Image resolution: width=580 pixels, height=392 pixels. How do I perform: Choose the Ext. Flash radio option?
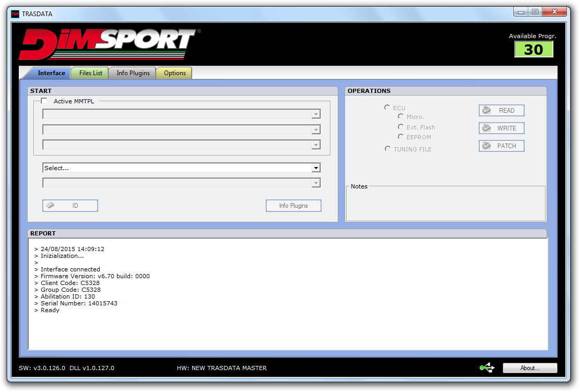tap(400, 127)
